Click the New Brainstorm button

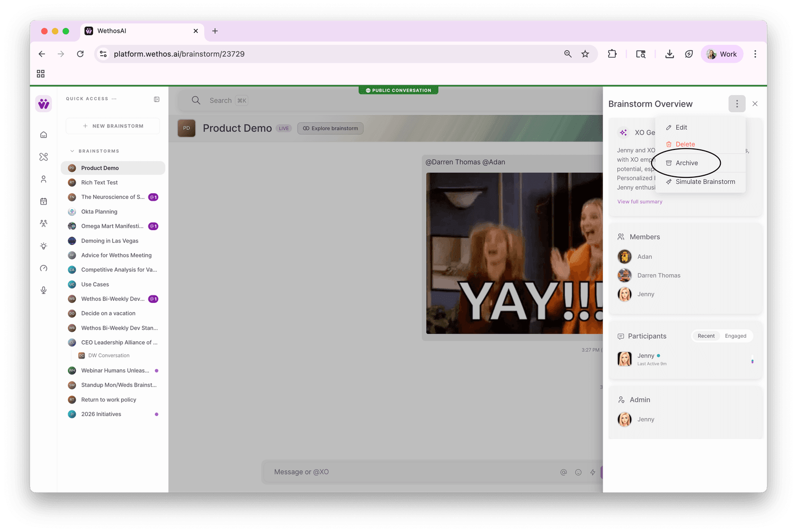pyautogui.click(x=113, y=126)
